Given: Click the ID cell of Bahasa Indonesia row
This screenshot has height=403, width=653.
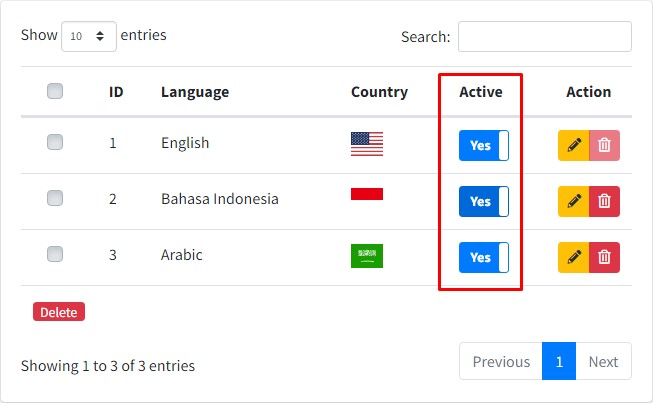Looking at the screenshot, I should pos(113,199).
